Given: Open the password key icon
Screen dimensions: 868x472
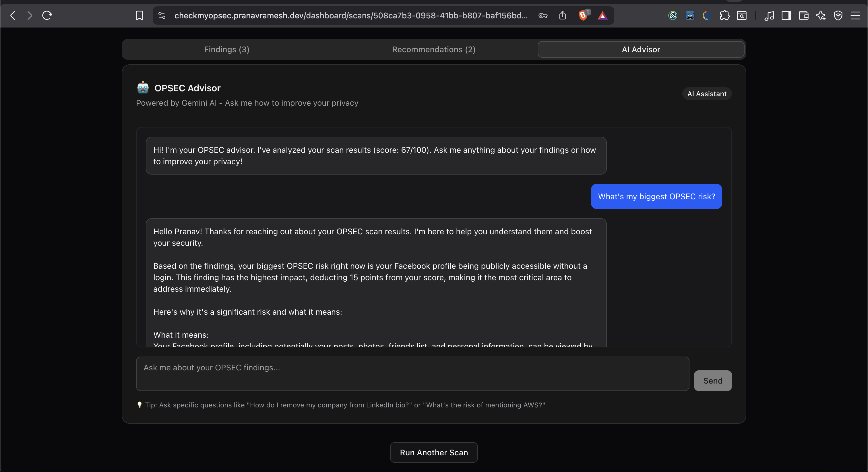Looking at the screenshot, I should 543,16.
